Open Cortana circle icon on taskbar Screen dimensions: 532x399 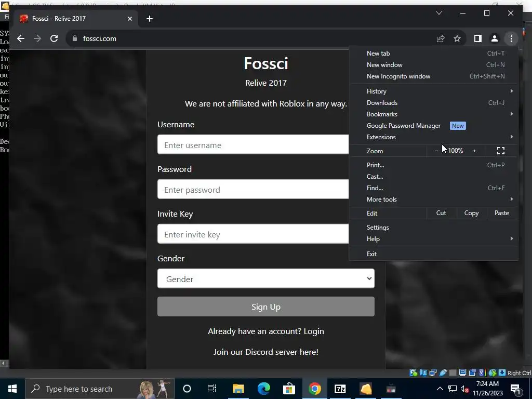[x=187, y=389]
